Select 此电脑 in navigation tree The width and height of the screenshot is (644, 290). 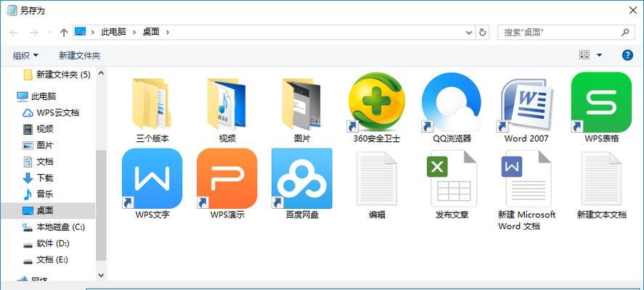pyautogui.click(x=36, y=96)
